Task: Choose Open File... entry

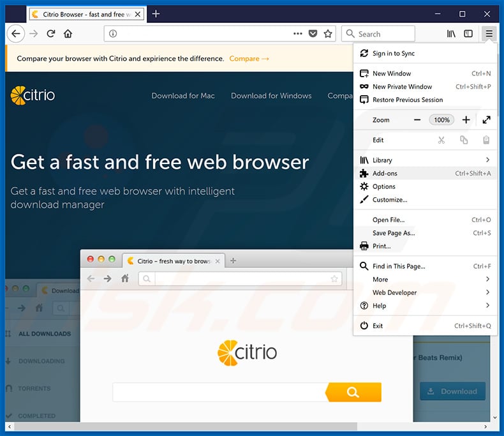Action: (x=425, y=220)
